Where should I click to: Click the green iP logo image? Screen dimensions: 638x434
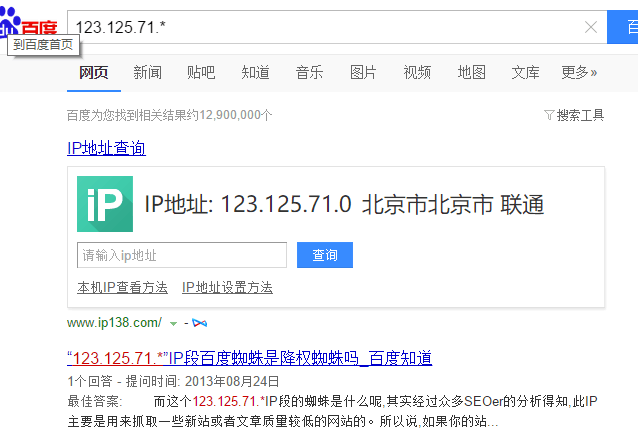coord(105,204)
